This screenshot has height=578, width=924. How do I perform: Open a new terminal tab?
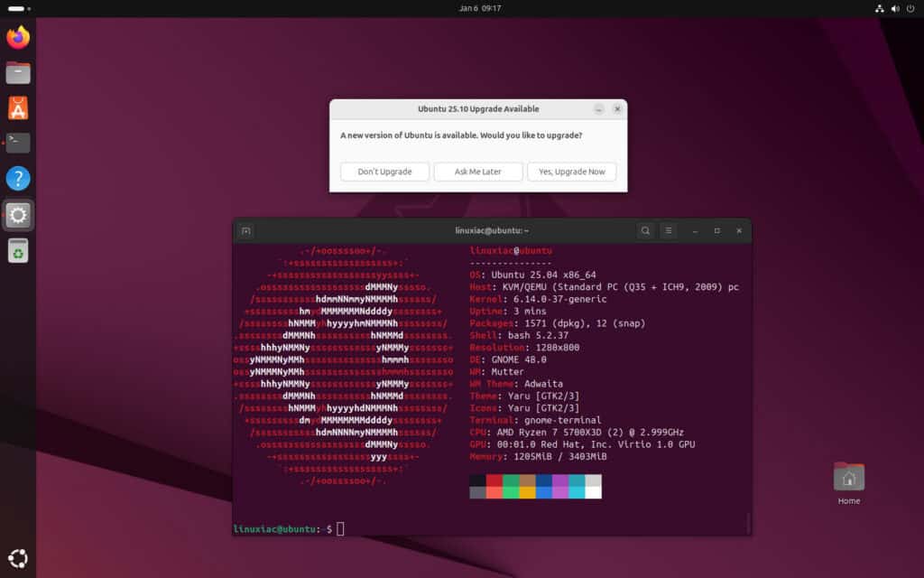tap(245, 230)
